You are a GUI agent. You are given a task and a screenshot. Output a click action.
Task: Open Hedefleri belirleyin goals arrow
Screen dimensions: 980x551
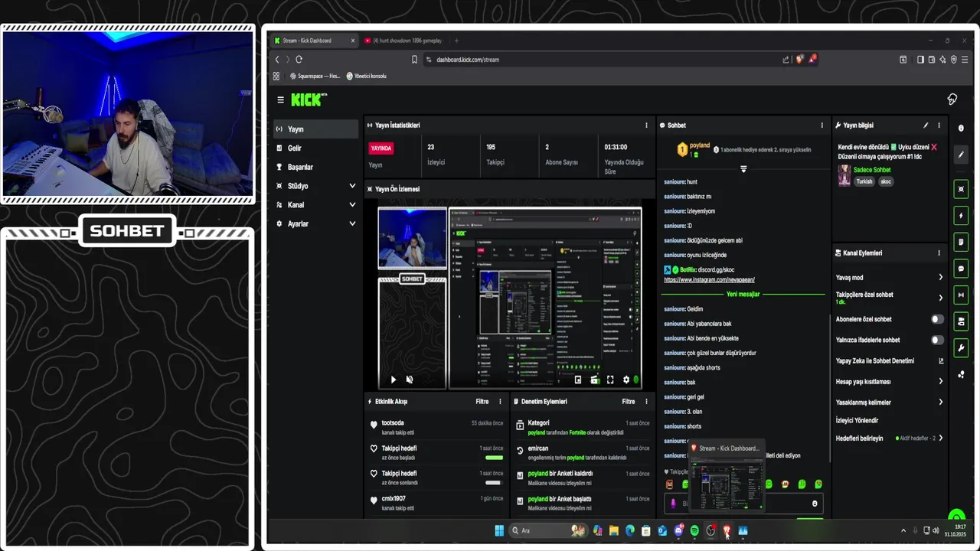(x=940, y=439)
